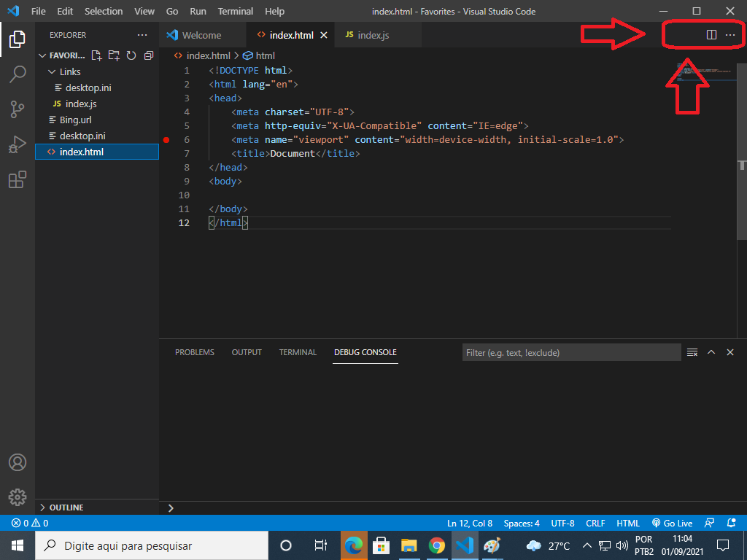The width and height of the screenshot is (747, 560).
Task: Open the Run and Debug view
Action: tap(18, 144)
